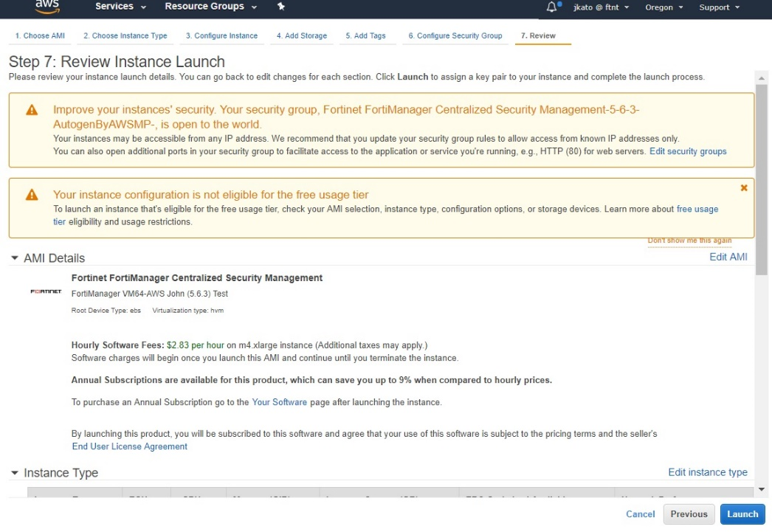Select Don't show me this again

(x=691, y=240)
